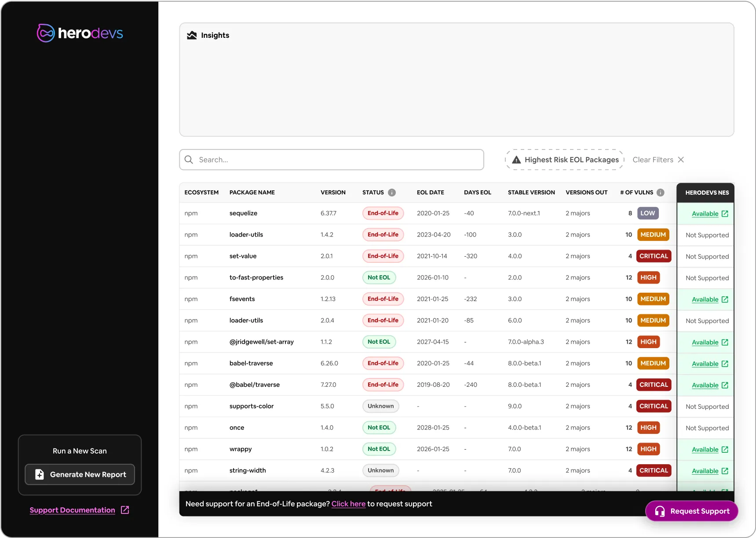The image size is (756, 538).
Task: Click Request Support button
Action: pyautogui.click(x=691, y=511)
